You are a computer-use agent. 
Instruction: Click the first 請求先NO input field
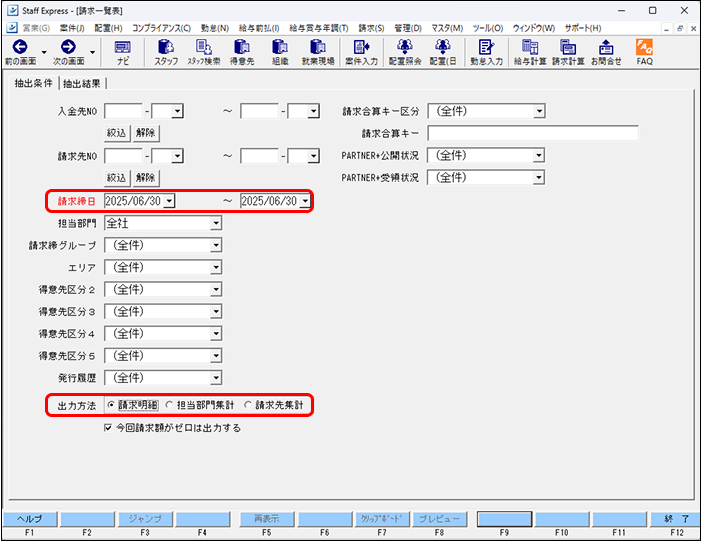point(123,156)
